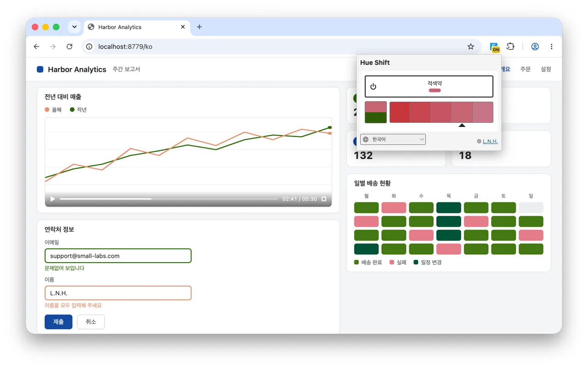588x368 pixels.
Task: Click the 문제없어 보입니다 validation message
Action: click(x=64, y=268)
